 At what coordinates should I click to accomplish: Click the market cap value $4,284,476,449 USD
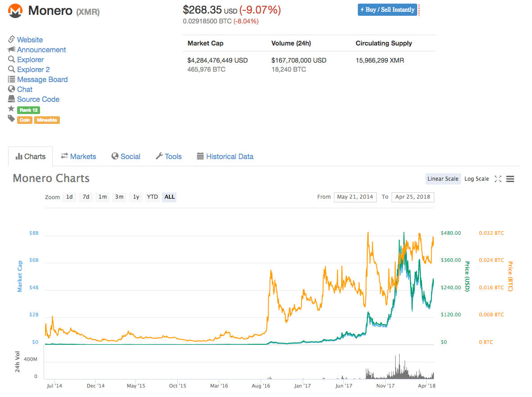coord(217,60)
